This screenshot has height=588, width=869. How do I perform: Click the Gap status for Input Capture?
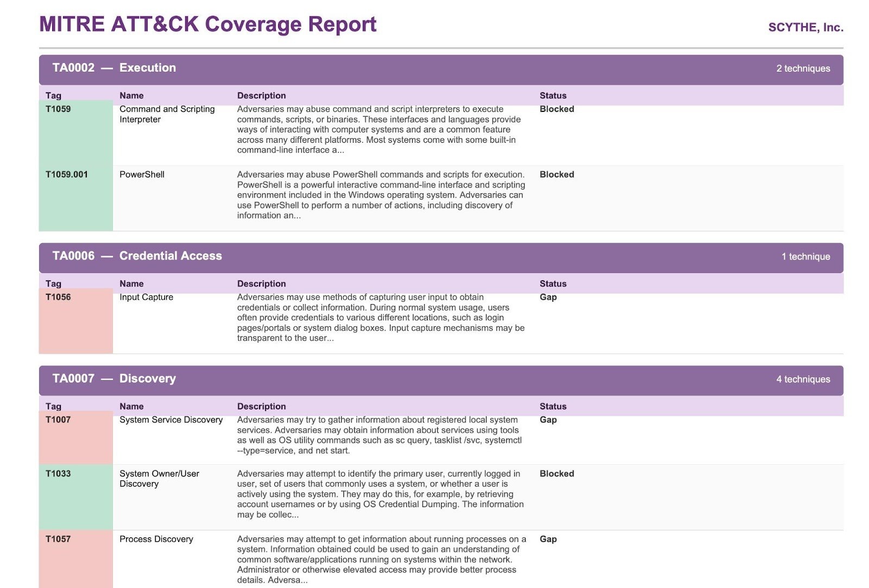click(x=547, y=297)
